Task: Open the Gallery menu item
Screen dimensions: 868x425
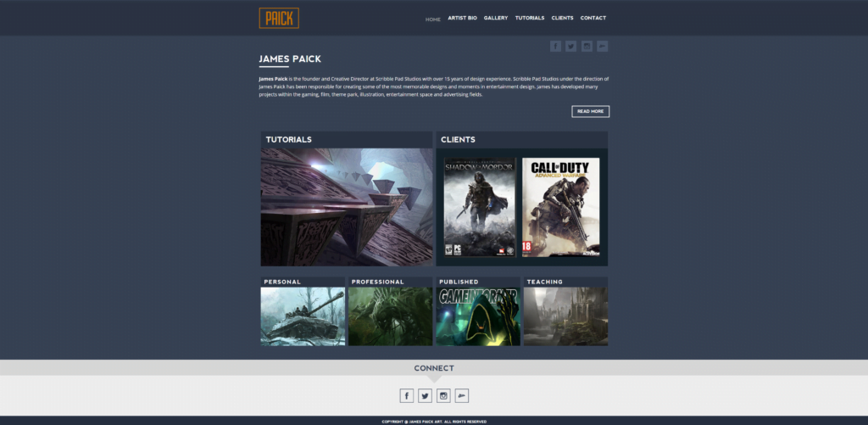Action: pyautogui.click(x=495, y=18)
